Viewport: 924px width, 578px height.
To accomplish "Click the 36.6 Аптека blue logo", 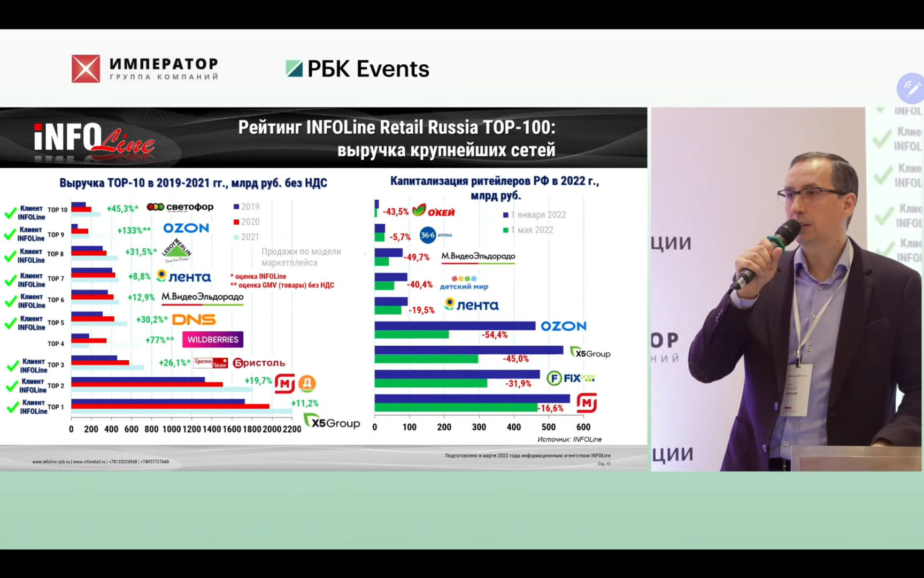I will point(435,235).
